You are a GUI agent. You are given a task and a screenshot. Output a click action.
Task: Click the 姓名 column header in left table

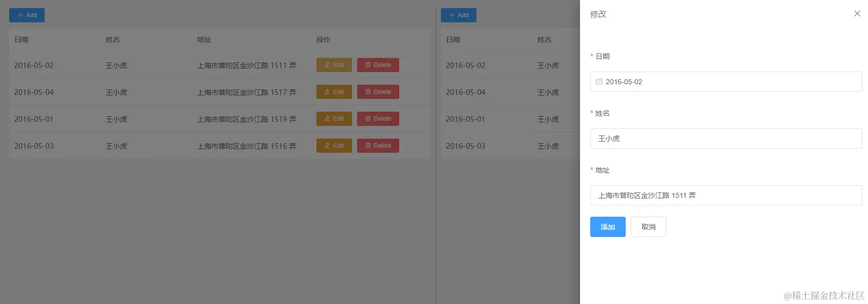pyautogui.click(x=113, y=40)
